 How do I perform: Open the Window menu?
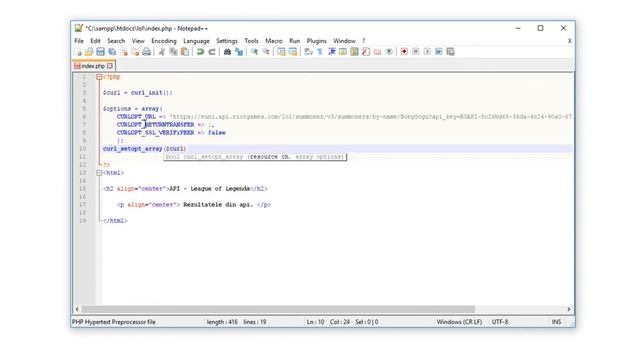click(x=344, y=41)
